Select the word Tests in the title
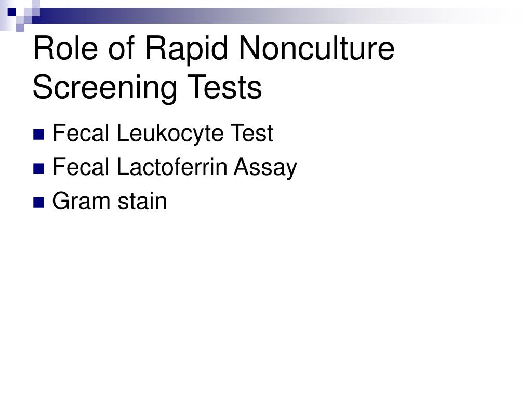The height and width of the screenshot is (399, 532). click(x=224, y=87)
